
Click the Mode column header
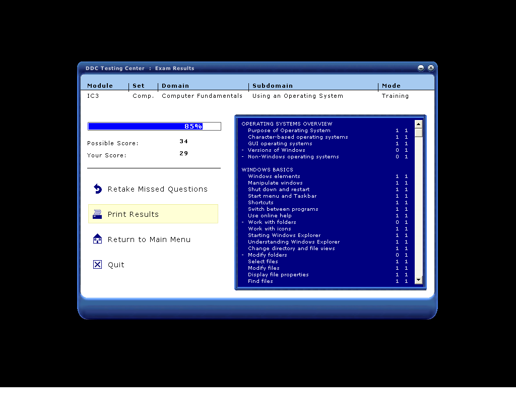[391, 86]
